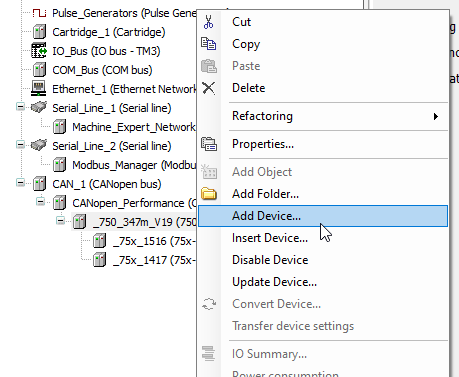Click the Properties icon in context menu

click(209, 144)
